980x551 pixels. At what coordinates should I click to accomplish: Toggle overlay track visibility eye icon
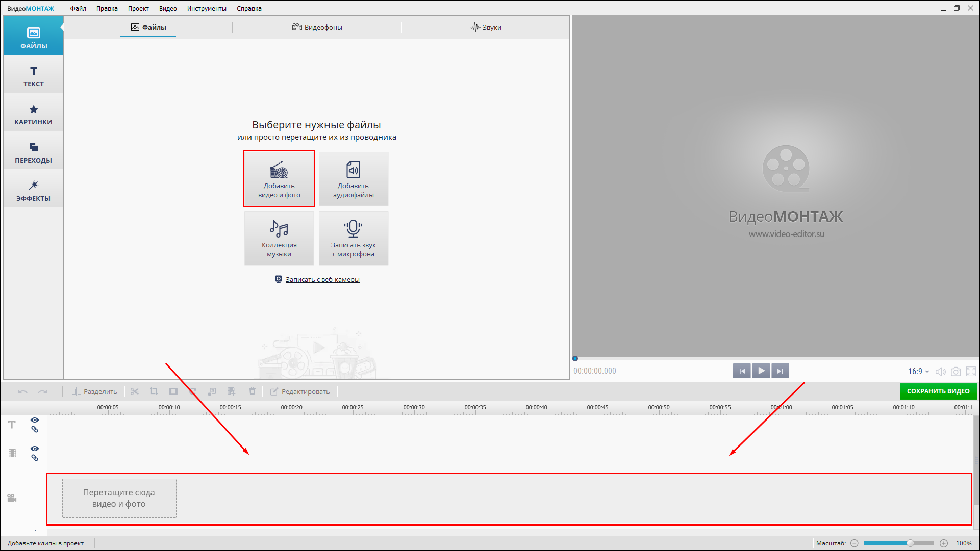(35, 449)
